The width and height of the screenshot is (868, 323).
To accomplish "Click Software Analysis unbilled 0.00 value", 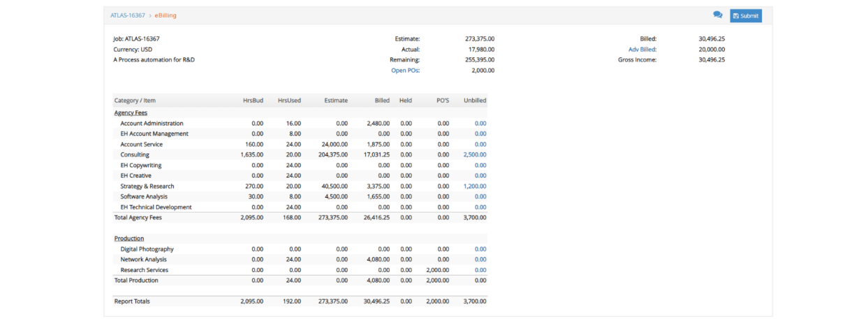I will pos(480,196).
